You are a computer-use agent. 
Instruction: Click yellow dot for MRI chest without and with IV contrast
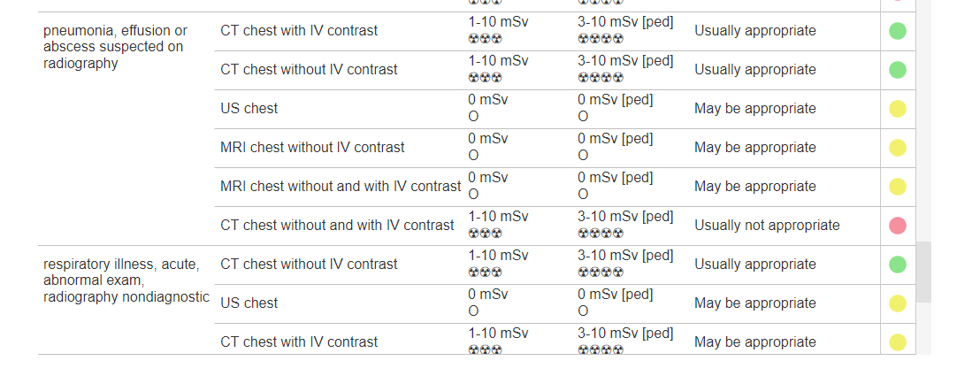pyautogui.click(x=898, y=187)
